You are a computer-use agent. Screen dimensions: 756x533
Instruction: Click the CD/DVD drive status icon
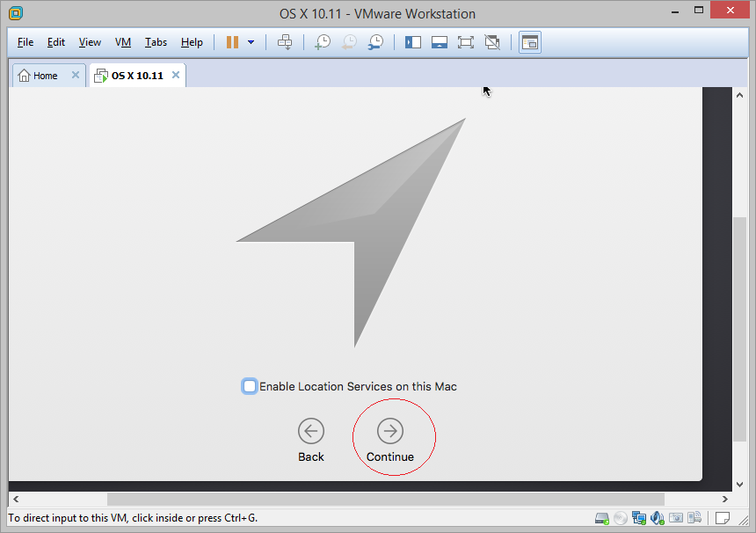click(x=621, y=519)
